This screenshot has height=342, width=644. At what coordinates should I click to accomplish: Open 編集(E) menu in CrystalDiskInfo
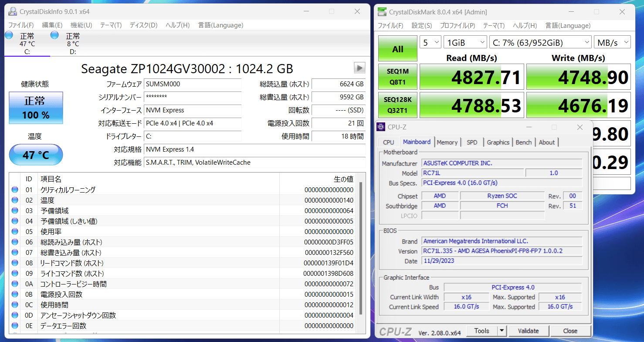[52, 25]
